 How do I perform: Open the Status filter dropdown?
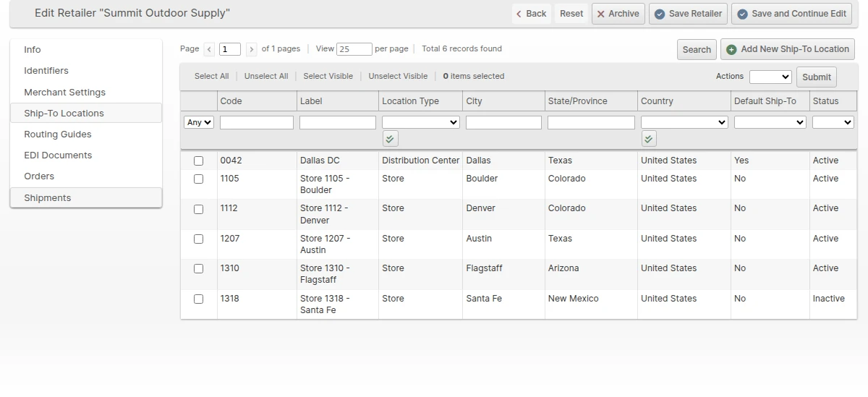833,122
